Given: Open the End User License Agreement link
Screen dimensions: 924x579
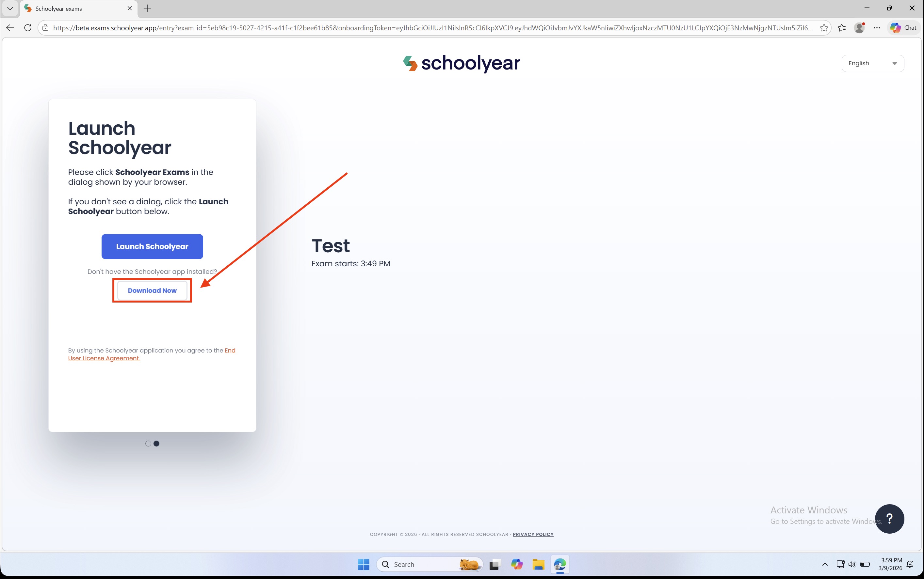Looking at the screenshot, I should [104, 358].
